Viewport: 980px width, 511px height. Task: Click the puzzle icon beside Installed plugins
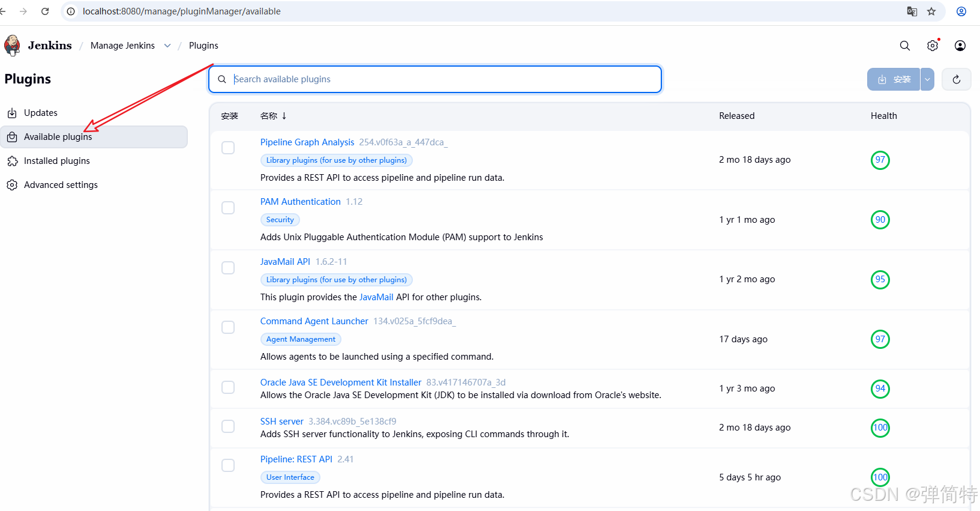pos(12,161)
